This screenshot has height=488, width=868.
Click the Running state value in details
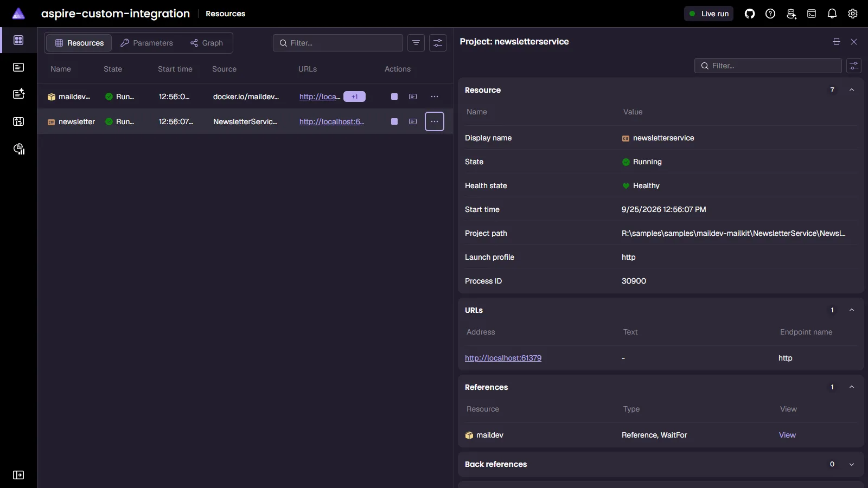pyautogui.click(x=642, y=162)
